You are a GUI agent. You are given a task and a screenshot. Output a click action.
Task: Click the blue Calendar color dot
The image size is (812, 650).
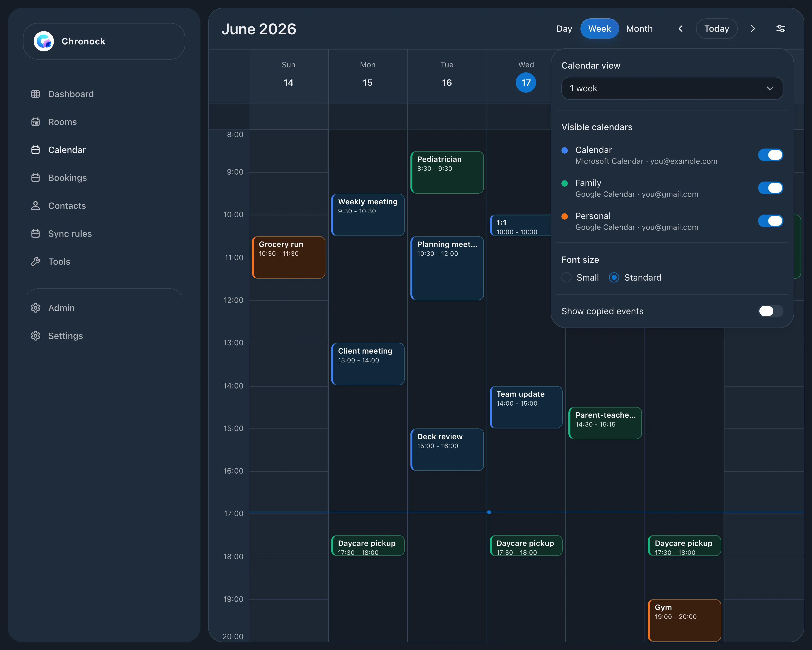565,150
